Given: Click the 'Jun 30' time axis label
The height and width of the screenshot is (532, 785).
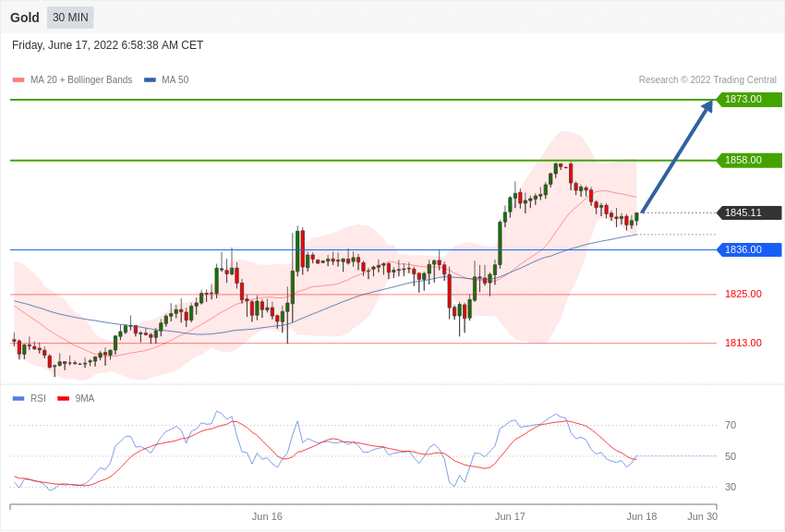Looking at the screenshot, I should [x=703, y=516].
